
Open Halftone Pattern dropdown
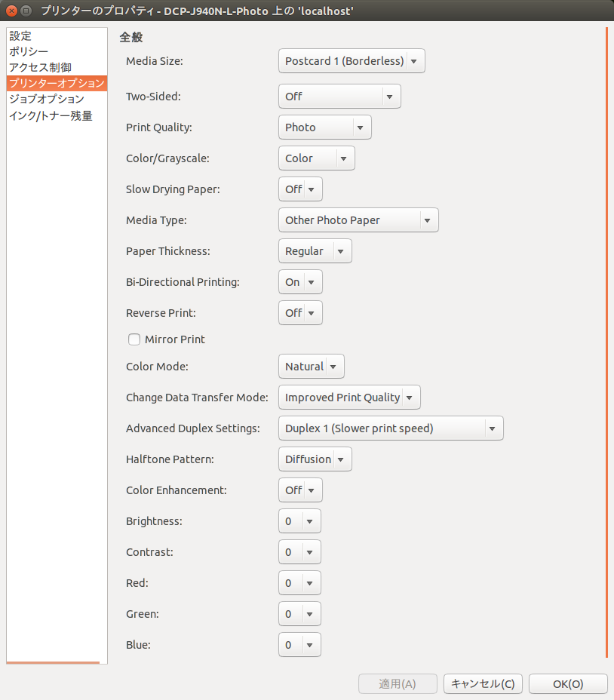coord(315,459)
